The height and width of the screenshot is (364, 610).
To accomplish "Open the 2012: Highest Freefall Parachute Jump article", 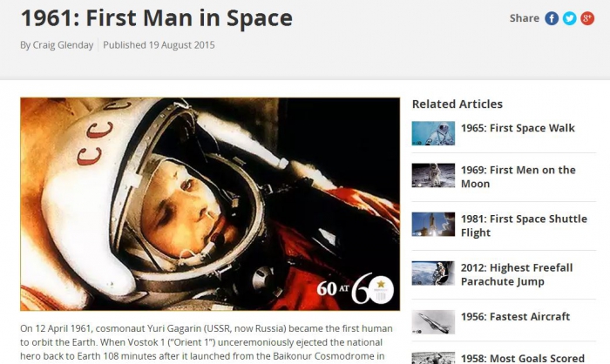I will click(517, 274).
